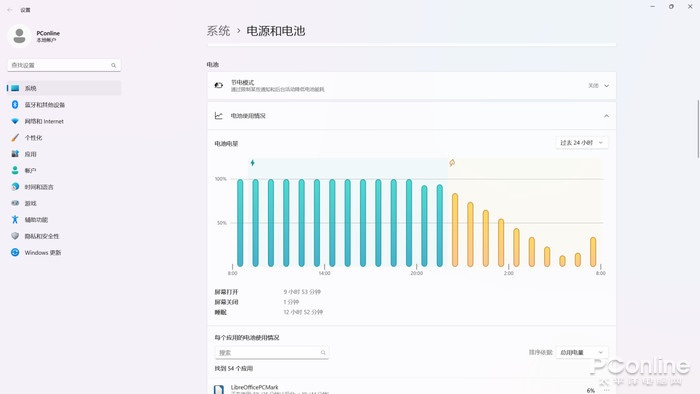
Task: Click the search magnifier in Find a setting box
Action: [x=113, y=65]
